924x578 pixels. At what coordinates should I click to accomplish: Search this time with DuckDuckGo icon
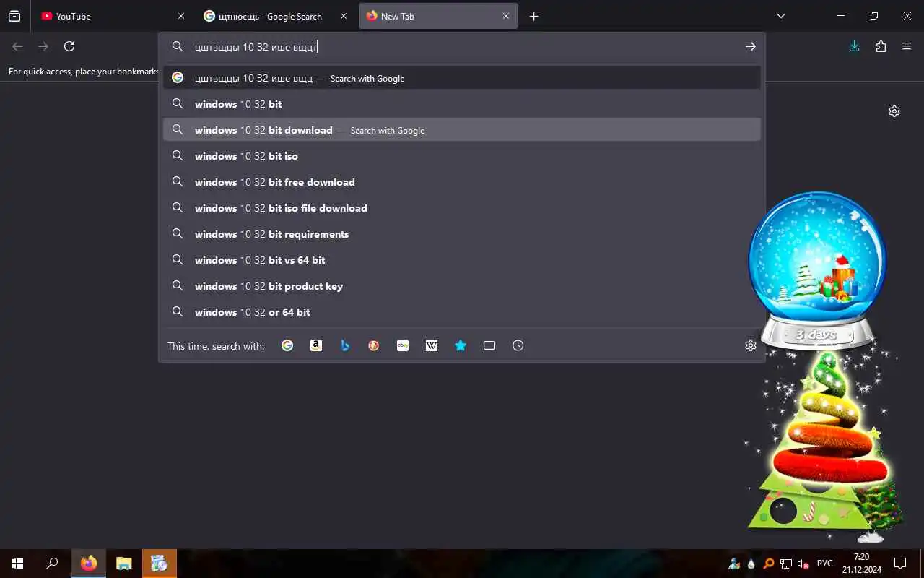click(x=374, y=345)
